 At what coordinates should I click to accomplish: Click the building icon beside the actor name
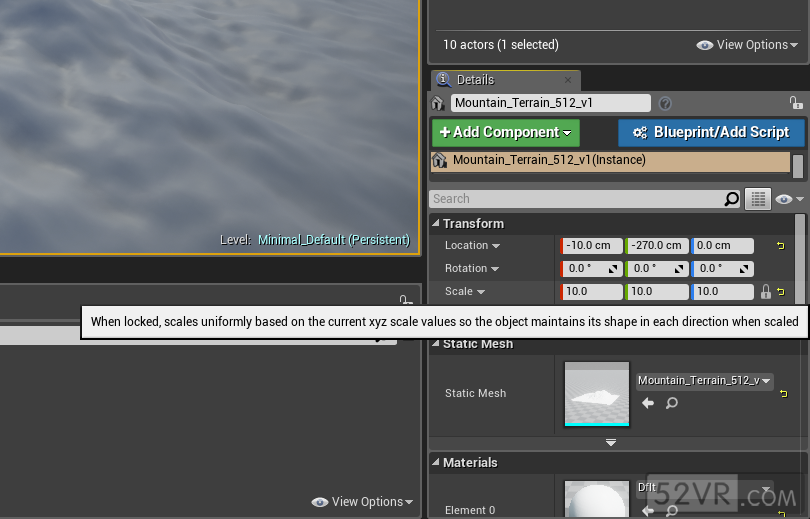pyautogui.click(x=438, y=103)
